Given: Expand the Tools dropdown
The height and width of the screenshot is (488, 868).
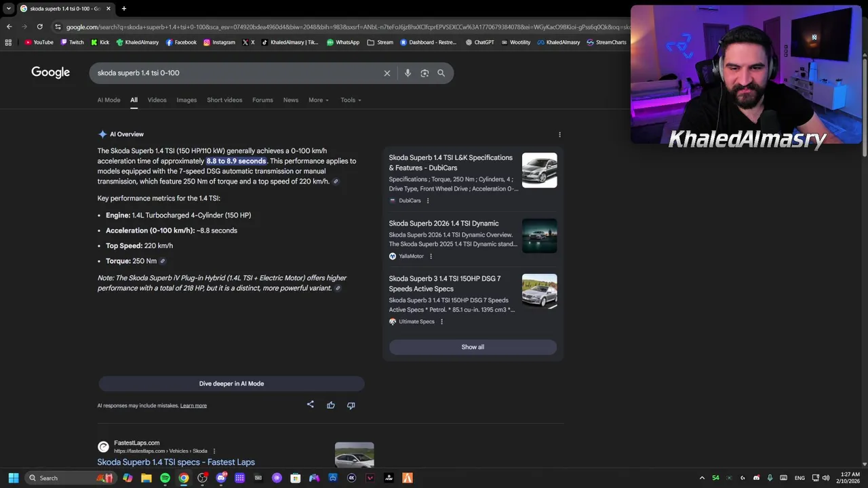Looking at the screenshot, I should coord(351,100).
